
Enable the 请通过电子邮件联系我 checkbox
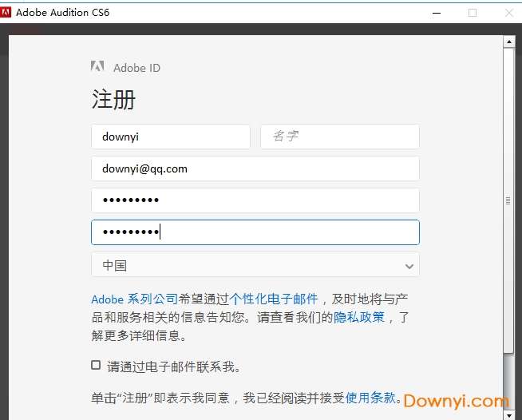pos(96,365)
